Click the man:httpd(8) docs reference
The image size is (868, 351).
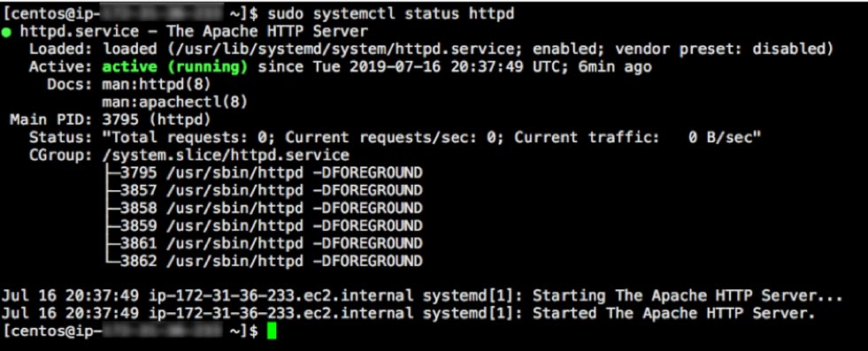[157, 85]
